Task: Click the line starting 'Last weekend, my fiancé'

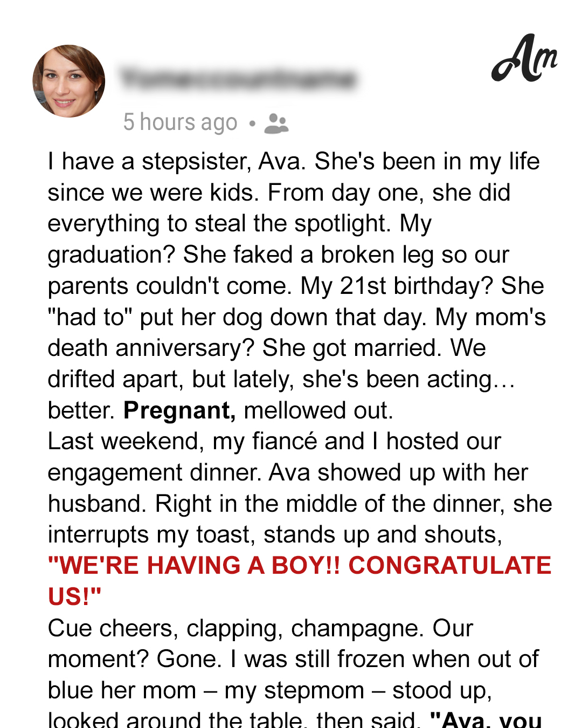Action: click(x=274, y=442)
